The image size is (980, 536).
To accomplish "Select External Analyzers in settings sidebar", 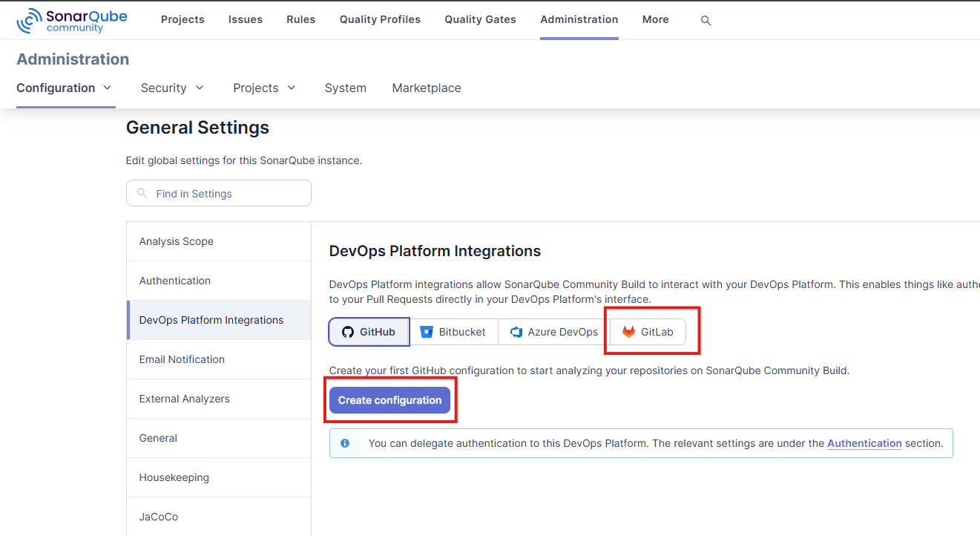I will point(219,399).
